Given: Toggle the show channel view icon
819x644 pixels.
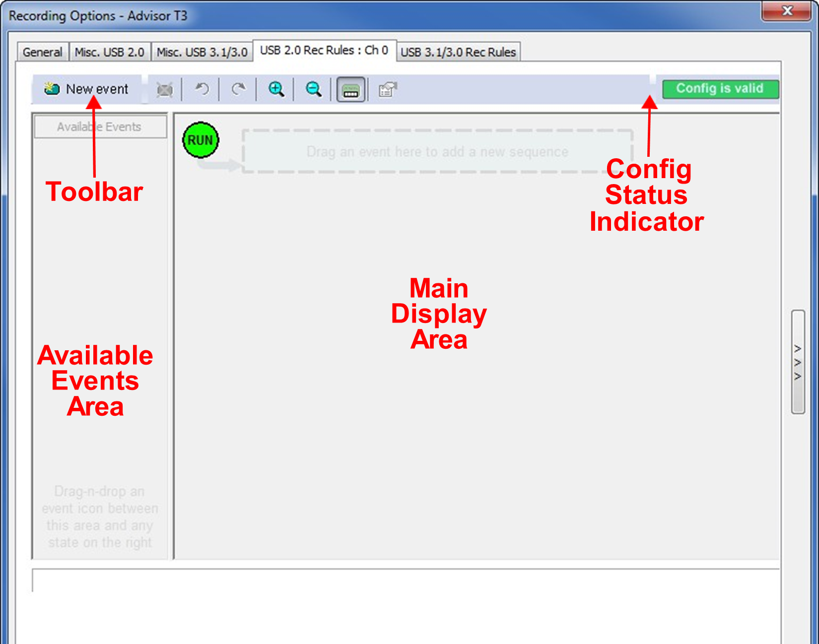Looking at the screenshot, I should (x=351, y=90).
